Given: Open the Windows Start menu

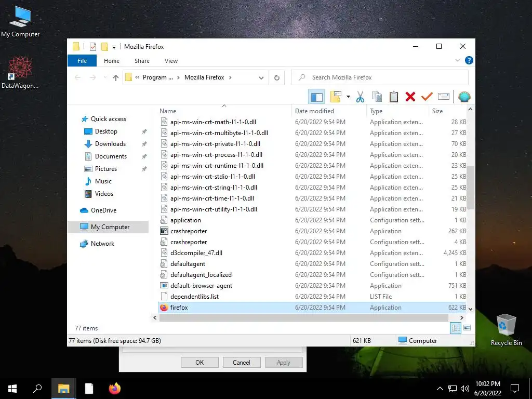Looking at the screenshot, I should click(x=12, y=389).
